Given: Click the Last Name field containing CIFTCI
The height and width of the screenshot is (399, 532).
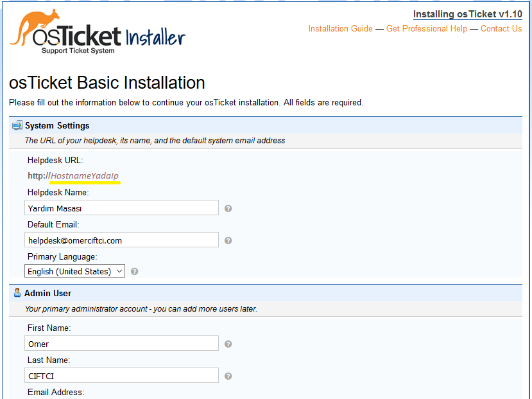Looking at the screenshot, I should (x=122, y=376).
